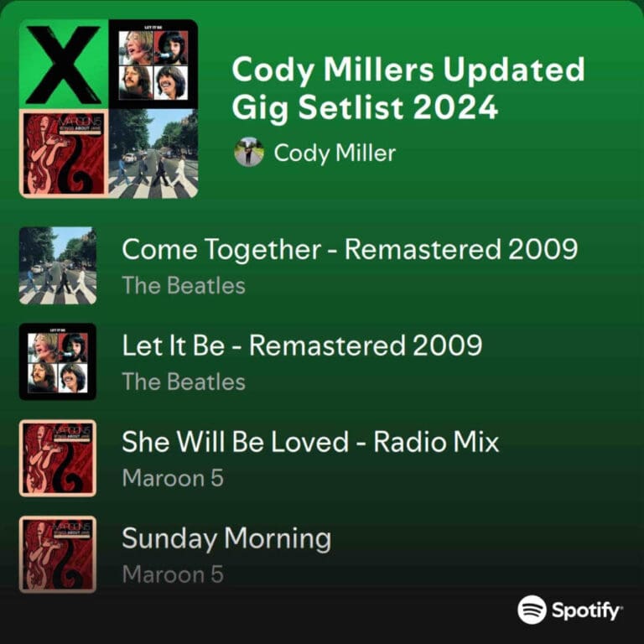Open the Come Together track thumbnail
The height and width of the screenshot is (644, 644).
point(58,266)
